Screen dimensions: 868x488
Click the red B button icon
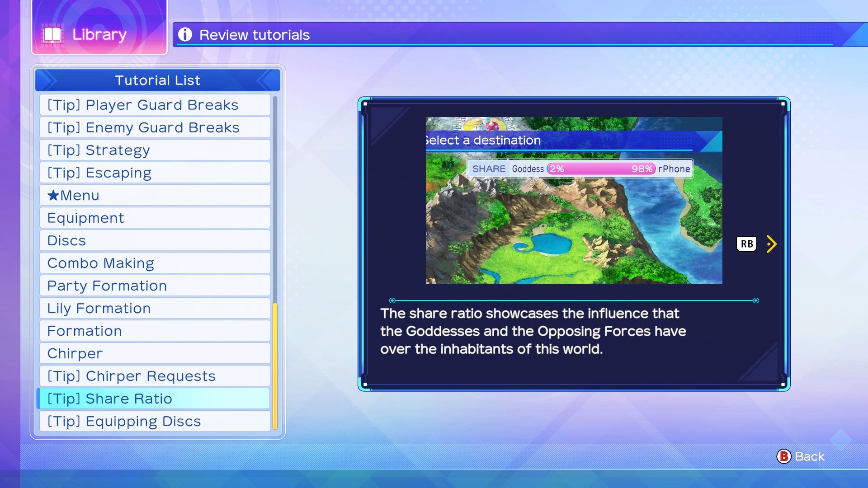coord(783,456)
